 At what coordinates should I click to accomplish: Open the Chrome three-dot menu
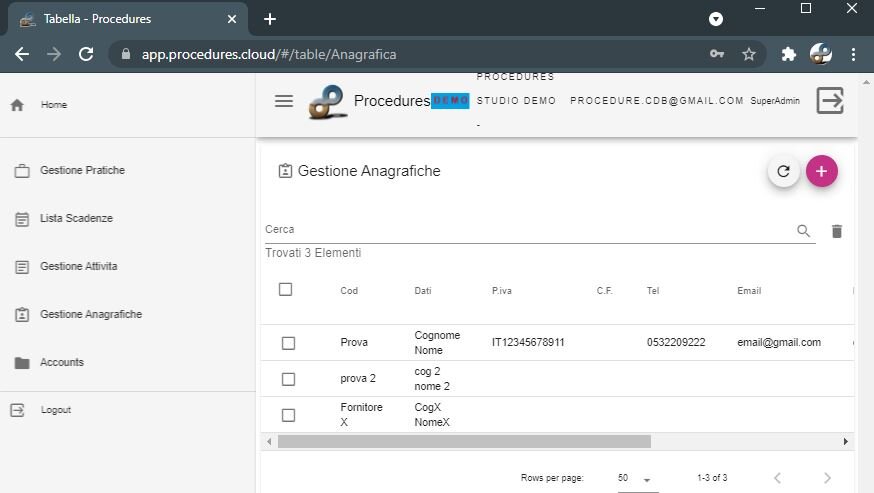click(x=853, y=54)
